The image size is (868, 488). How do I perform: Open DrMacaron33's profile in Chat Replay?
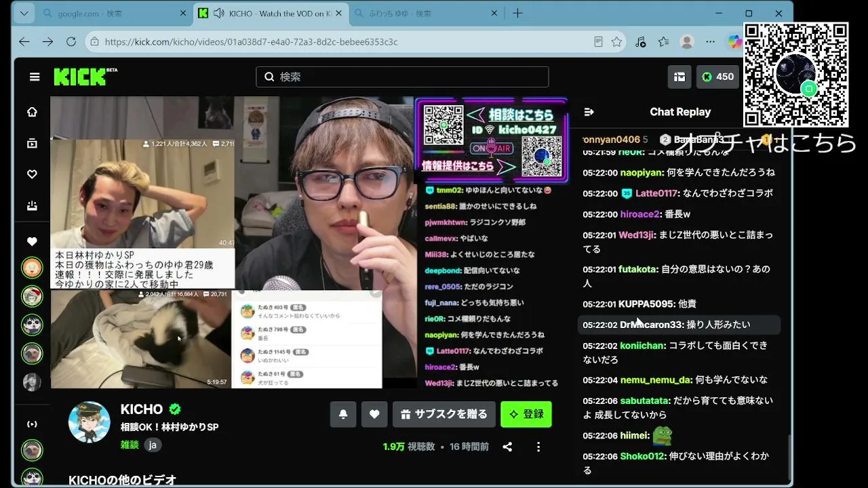click(x=652, y=325)
